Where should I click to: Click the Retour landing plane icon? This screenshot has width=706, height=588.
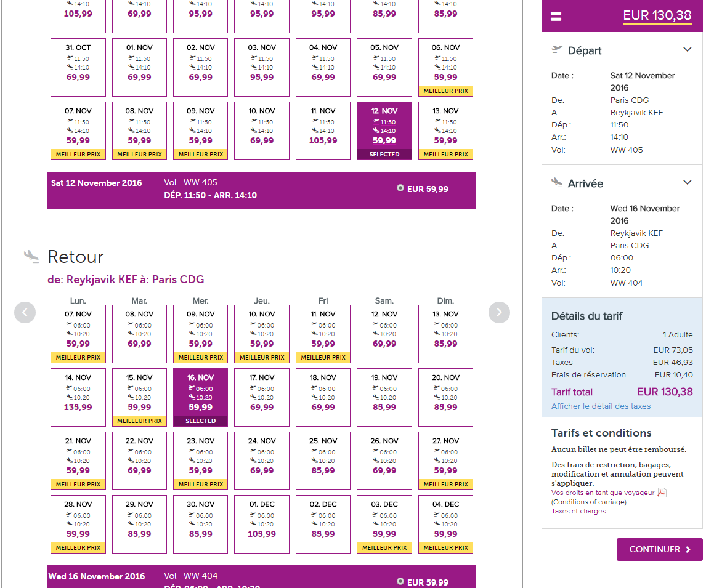31,256
